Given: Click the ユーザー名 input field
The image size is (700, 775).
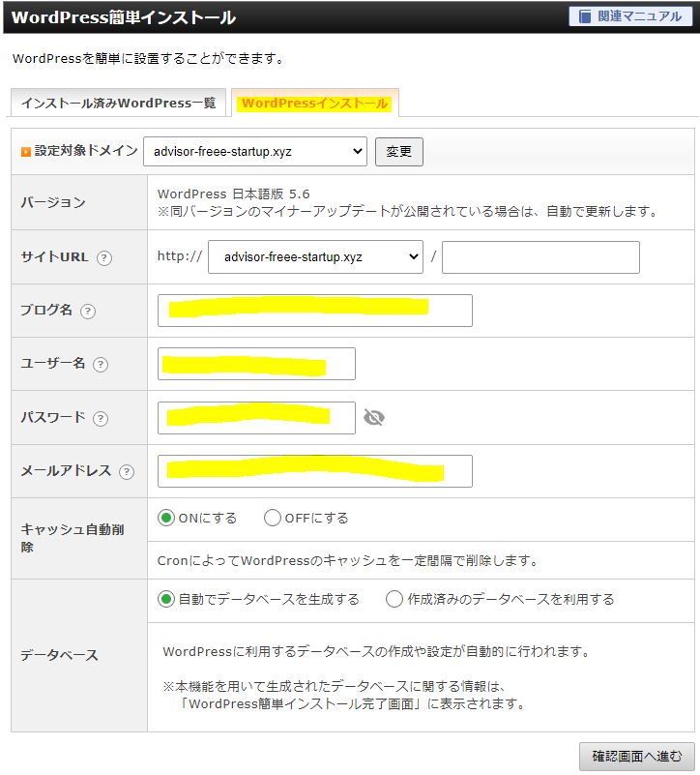Looking at the screenshot, I should point(256,364).
